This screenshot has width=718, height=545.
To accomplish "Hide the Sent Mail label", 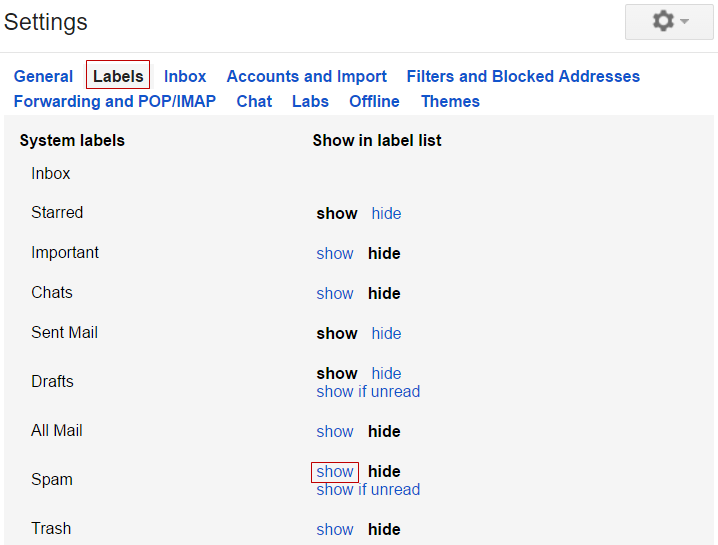I will [x=386, y=333].
